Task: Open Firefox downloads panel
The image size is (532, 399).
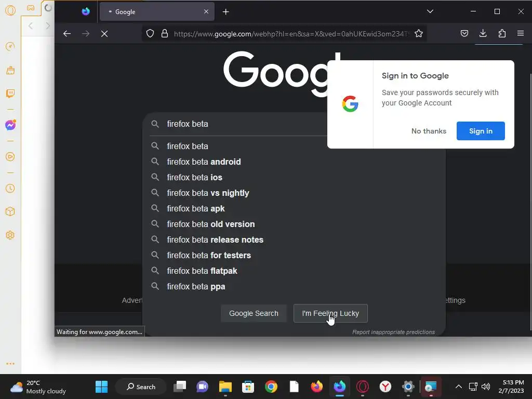Action: click(x=483, y=33)
